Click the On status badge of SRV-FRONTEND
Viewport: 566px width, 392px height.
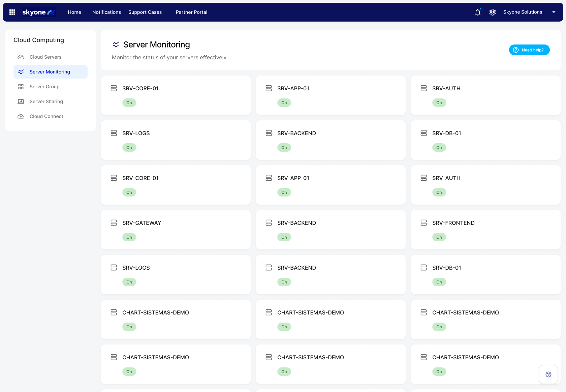[x=439, y=237]
